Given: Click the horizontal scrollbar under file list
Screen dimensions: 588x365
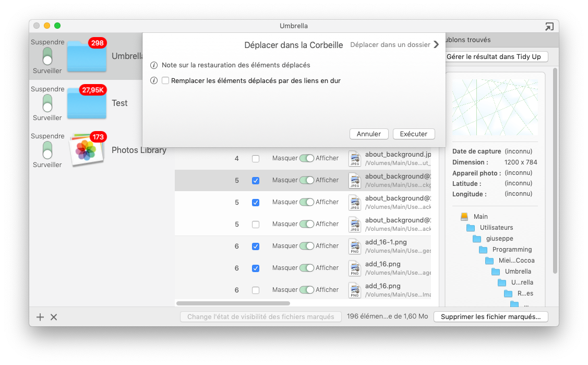Looking at the screenshot, I should click(x=233, y=303).
